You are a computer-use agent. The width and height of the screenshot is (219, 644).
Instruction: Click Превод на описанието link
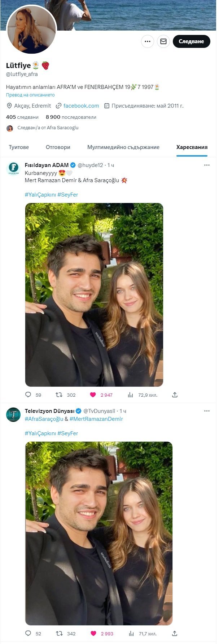[x=30, y=95]
